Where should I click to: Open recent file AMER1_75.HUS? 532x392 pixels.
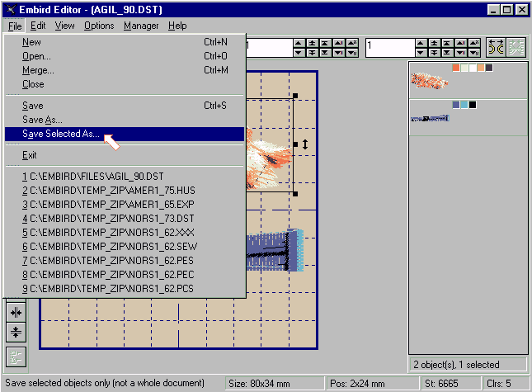pyautogui.click(x=125, y=191)
